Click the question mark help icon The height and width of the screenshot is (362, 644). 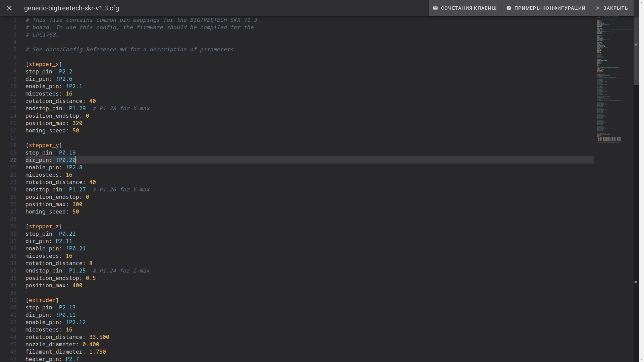pos(509,8)
